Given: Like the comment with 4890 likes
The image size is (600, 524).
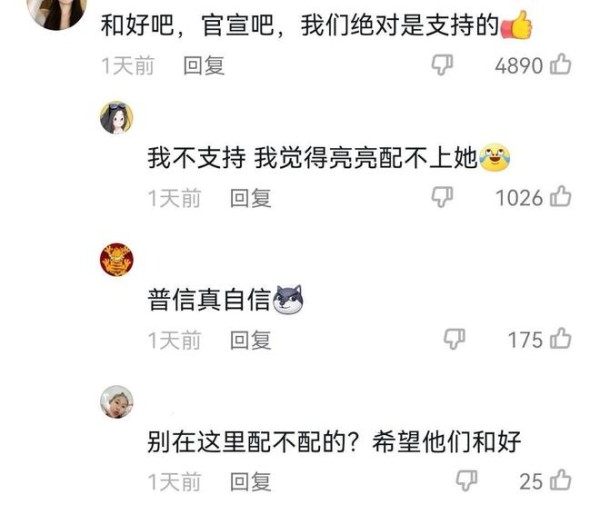Looking at the screenshot, I should tap(561, 64).
